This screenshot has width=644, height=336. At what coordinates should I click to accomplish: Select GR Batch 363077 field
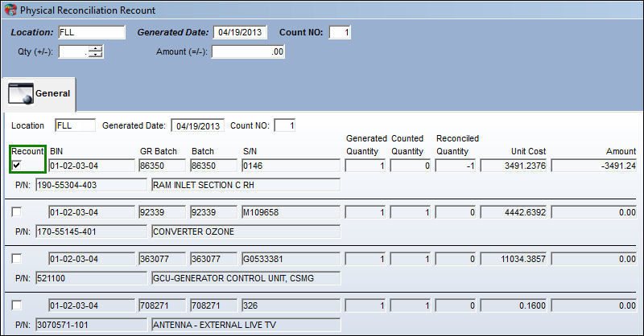click(x=162, y=260)
